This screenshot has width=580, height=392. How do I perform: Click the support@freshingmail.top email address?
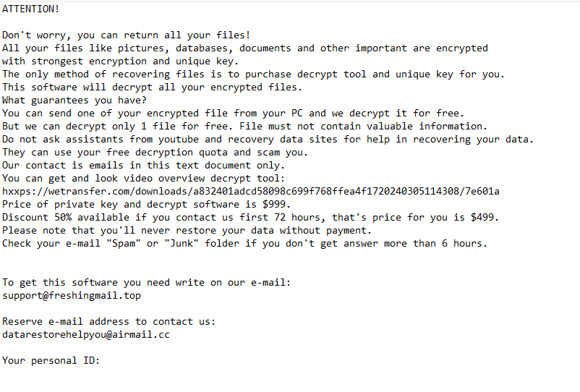(x=72, y=296)
